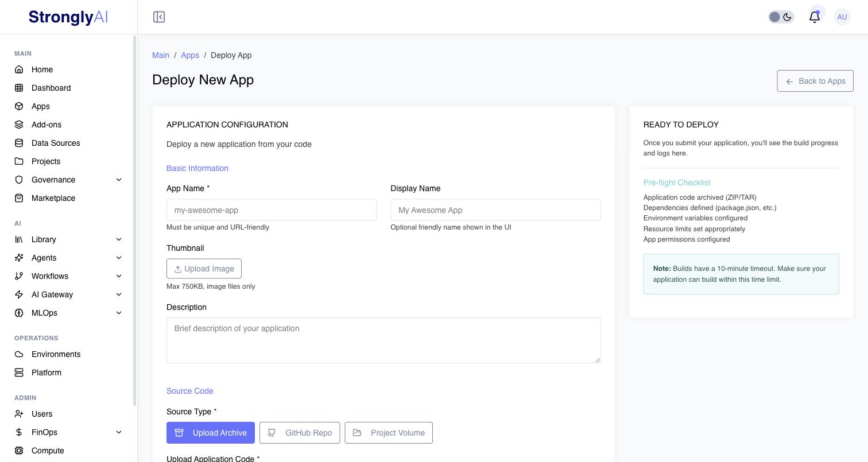
Task: Click the Basic Information section heading
Action: pyautogui.click(x=197, y=168)
